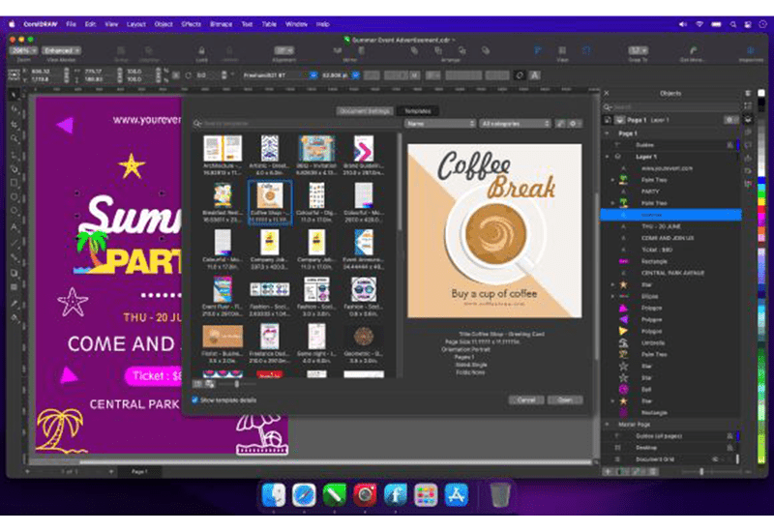Expand the Master Page section
Image resolution: width=774 pixels, height=532 pixels.
(607, 423)
